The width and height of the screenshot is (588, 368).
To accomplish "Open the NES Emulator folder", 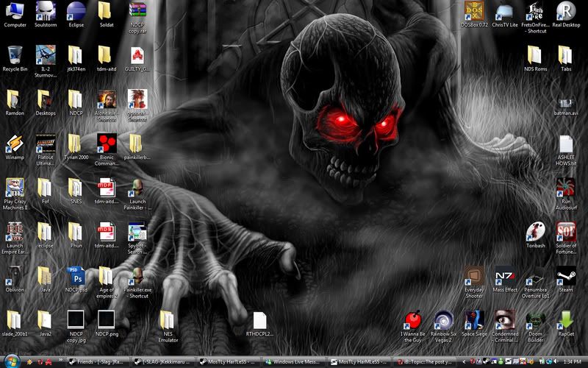I will click(x=168, y=327).
